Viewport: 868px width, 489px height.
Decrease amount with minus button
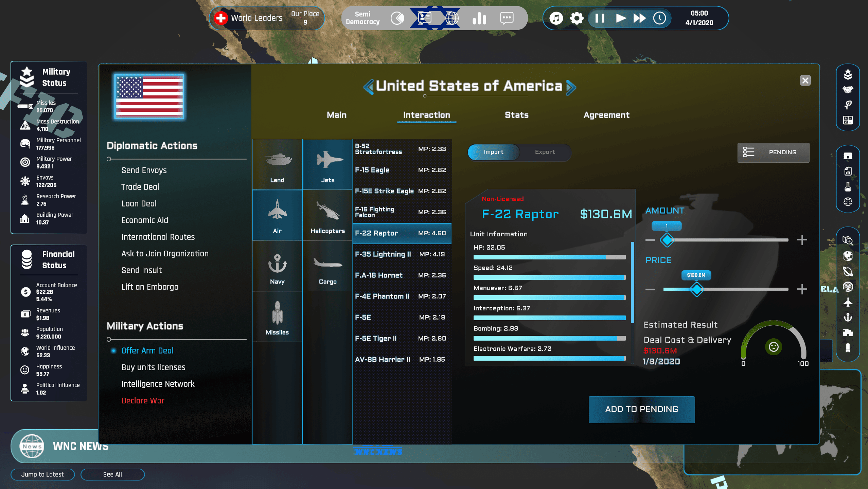point(650,240)
